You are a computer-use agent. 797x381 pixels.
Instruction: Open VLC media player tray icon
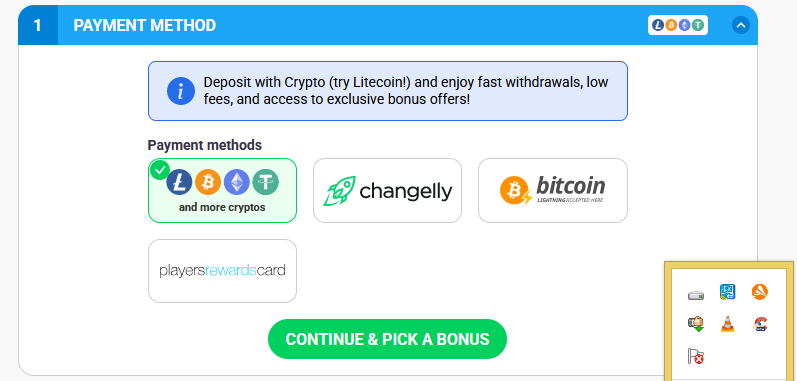pos(727,324)
